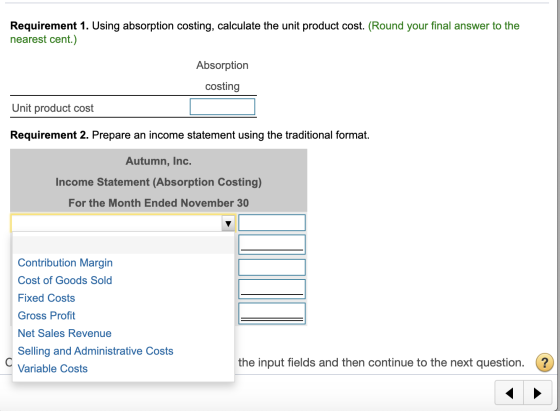Select Selling and Administrative Costs option
Screen dimensions: 560x411
95,351
